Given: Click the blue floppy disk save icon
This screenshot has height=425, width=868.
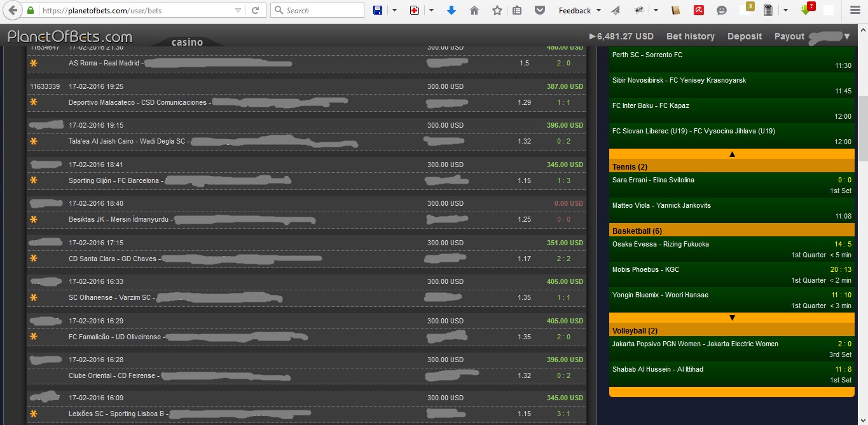Looking at the screenshot, I should [x=378, y=10].
